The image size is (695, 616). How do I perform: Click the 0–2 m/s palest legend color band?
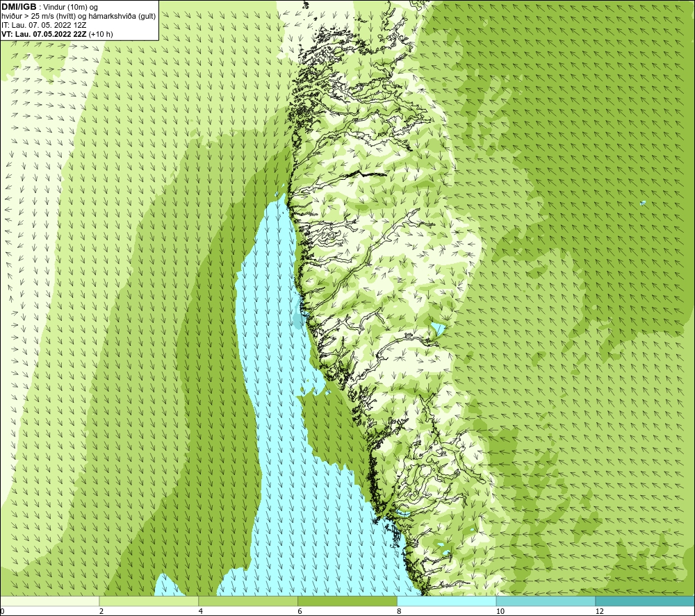tap(49, 601)
